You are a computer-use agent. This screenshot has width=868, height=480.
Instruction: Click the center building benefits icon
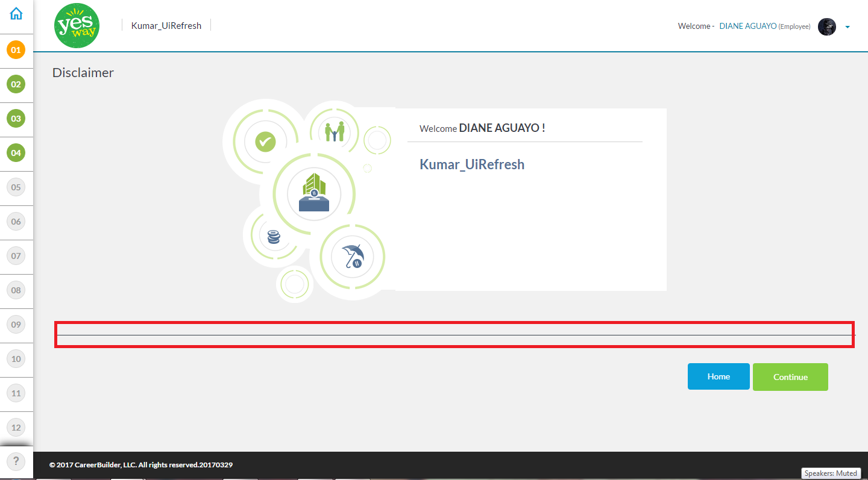point(314,193)
